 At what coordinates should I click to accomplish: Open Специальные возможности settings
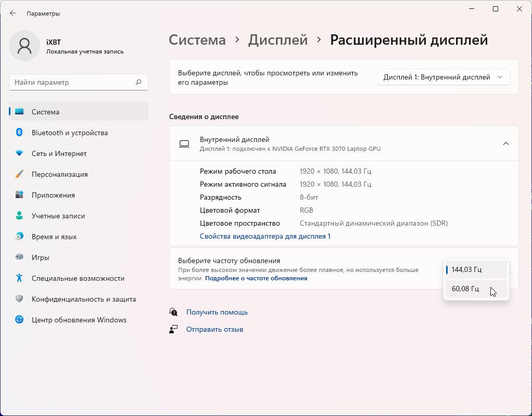point(78,278)
